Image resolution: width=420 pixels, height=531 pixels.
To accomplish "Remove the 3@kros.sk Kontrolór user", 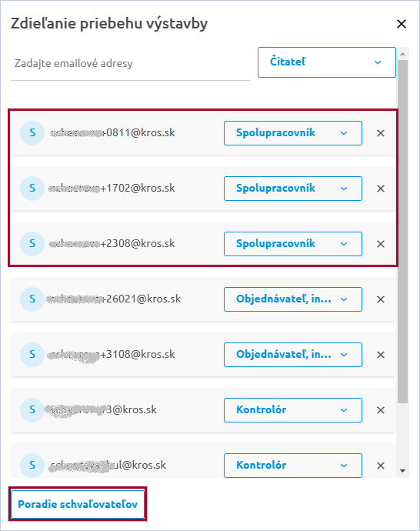I will pos(381,410).
